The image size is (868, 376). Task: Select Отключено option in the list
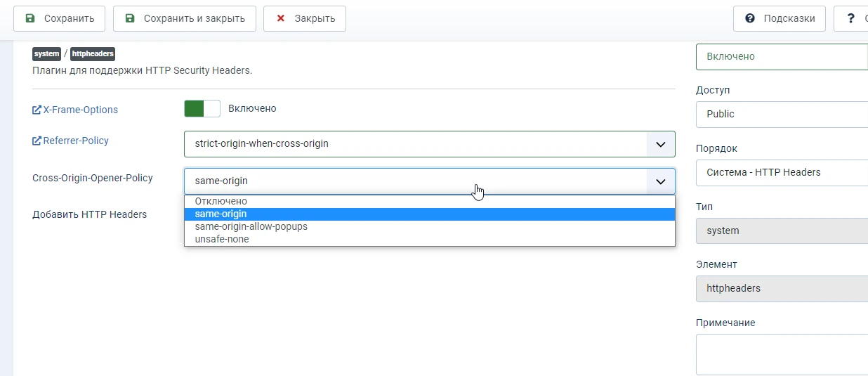pyautogui.click(x=430, y=202)
